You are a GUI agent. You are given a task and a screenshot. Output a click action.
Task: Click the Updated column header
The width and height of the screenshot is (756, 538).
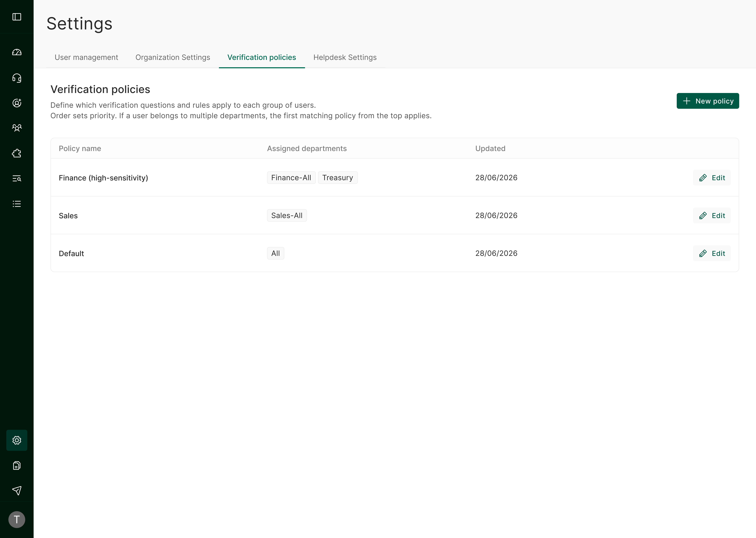click(490, 148)
